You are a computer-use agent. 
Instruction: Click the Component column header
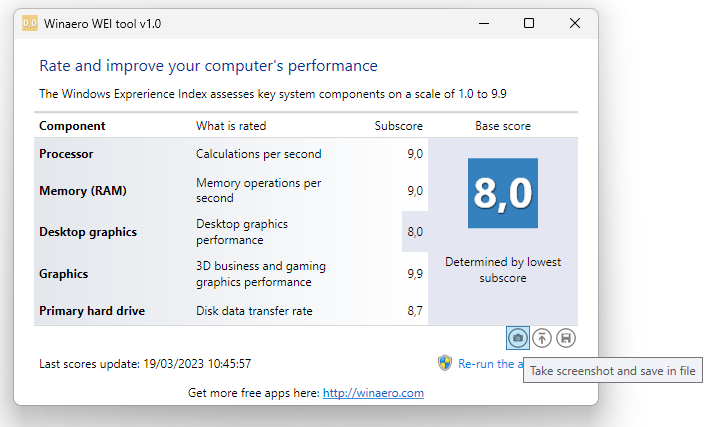click(x=72, y=126)
